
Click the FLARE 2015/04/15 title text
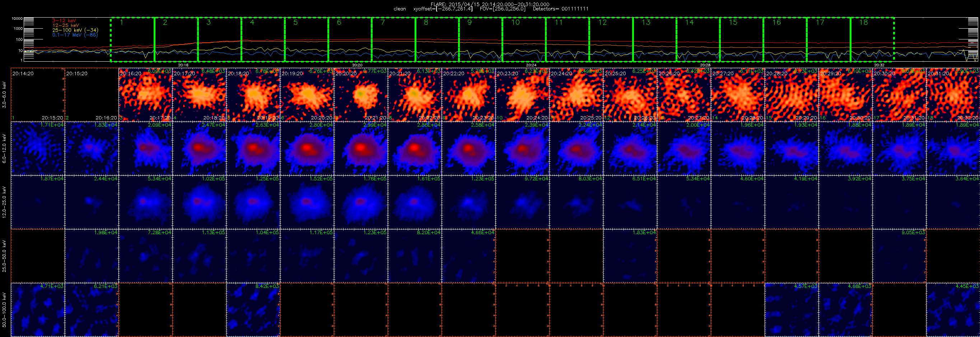[x=490, y=4]
